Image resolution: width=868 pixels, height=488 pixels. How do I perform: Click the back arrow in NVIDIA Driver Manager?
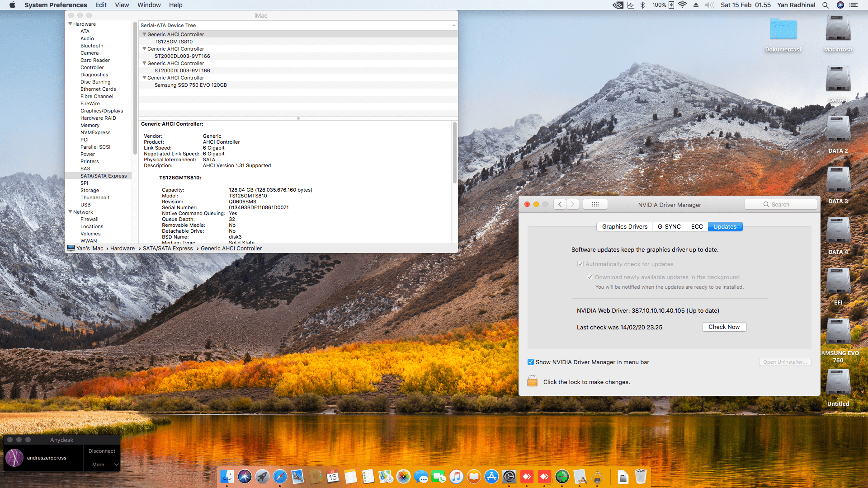560,204
